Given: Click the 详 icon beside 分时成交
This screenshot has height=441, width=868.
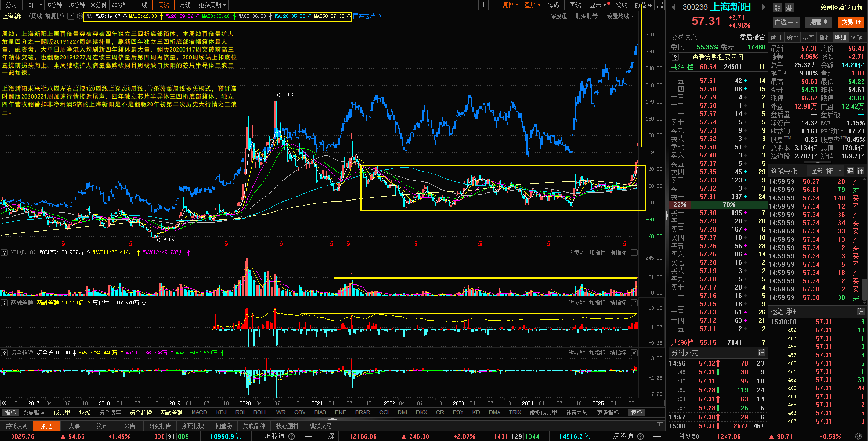Looking at the screenshot, I should 762,353.
